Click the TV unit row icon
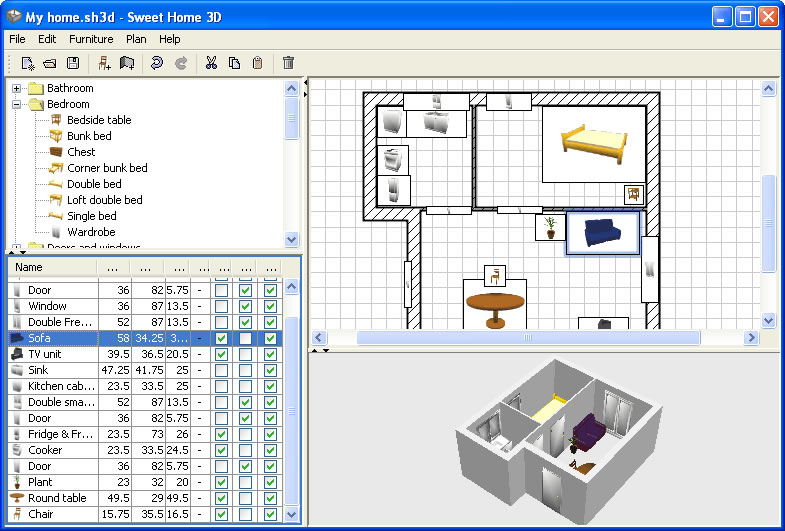The height and width of the screenshot is (531, 785). 17,354
